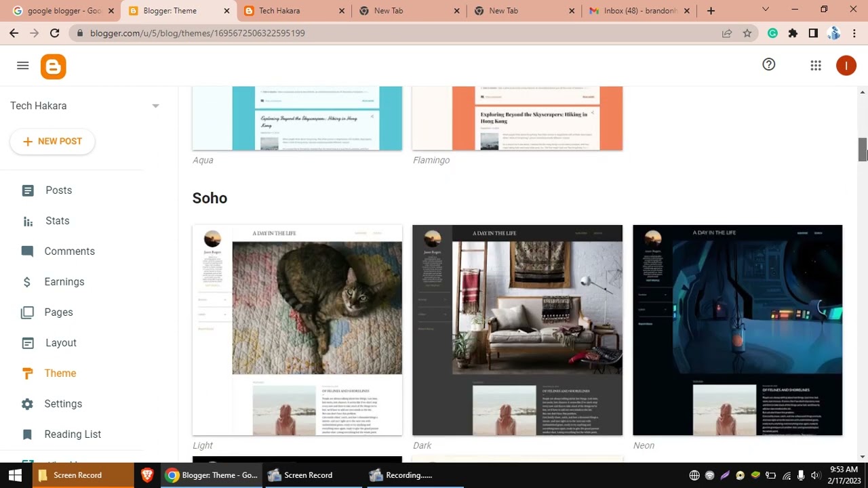868x488 pixels.
Task: Open the Reading List link
Action: pos(73,434)
